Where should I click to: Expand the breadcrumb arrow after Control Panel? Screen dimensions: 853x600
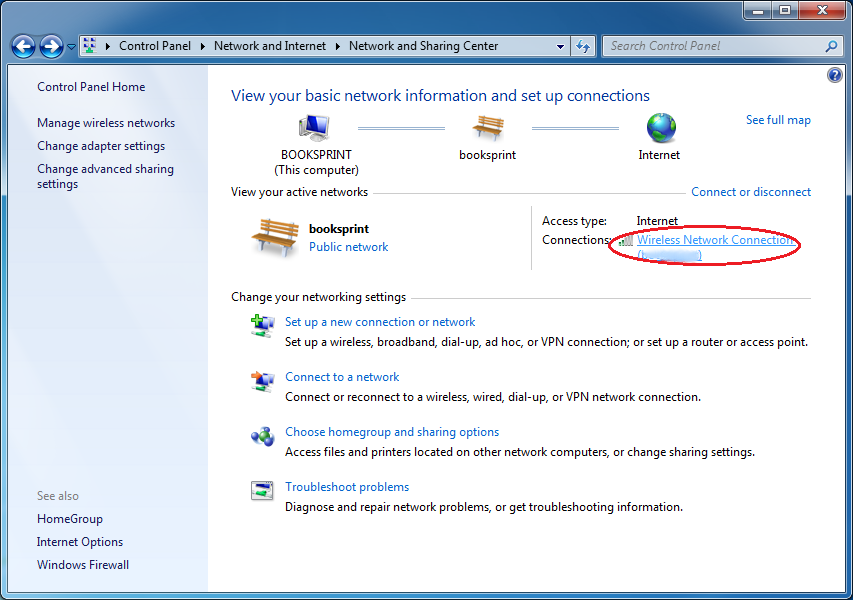click(x=202, y=46)
